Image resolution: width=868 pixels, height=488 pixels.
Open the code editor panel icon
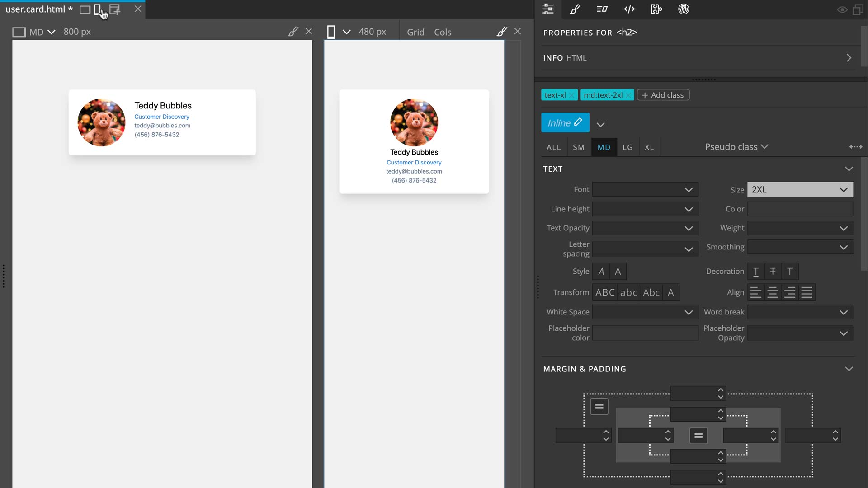pos(629,9)
